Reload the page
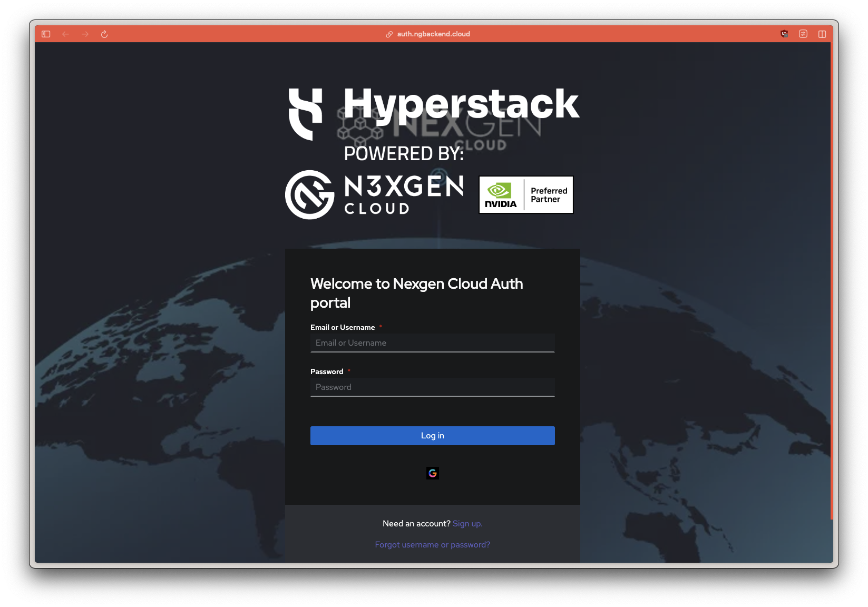Viewport: 868px width, 607px height. tap(104, 34)
